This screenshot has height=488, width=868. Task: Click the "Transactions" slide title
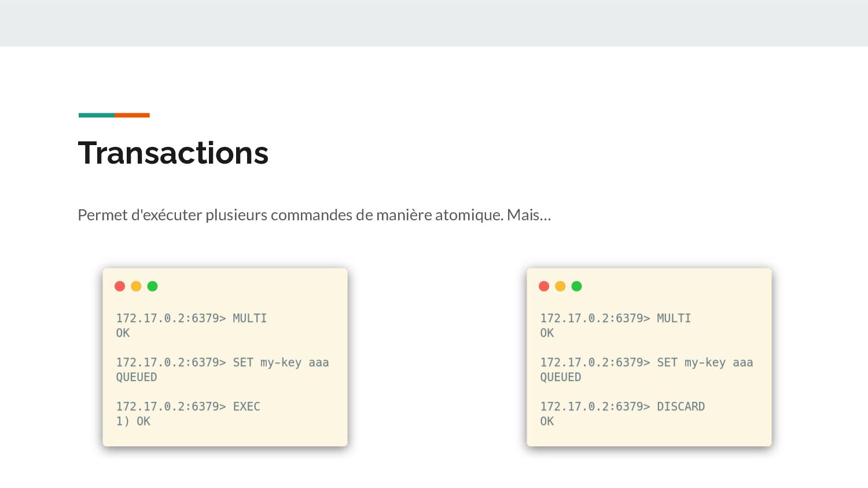click(x=173, y=153)
